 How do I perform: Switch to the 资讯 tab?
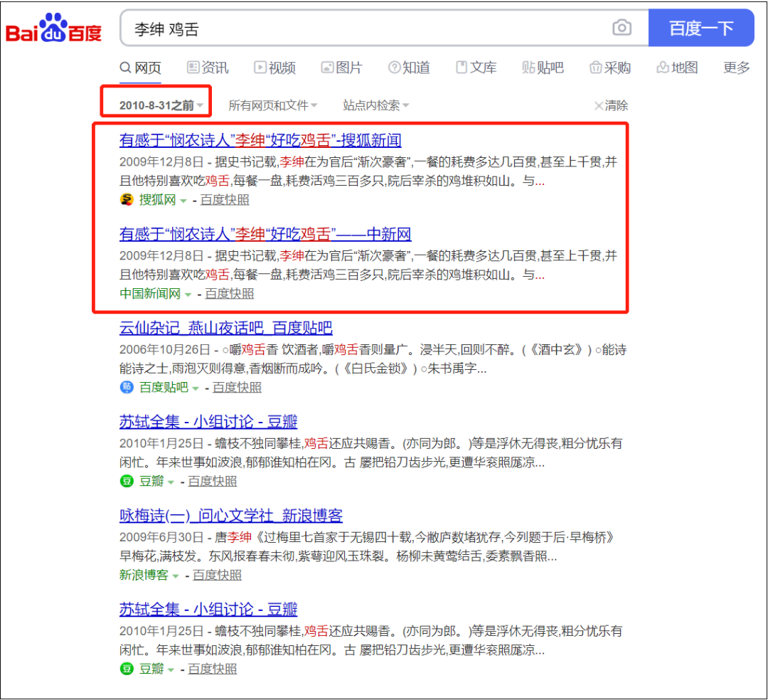pos(208,68)
